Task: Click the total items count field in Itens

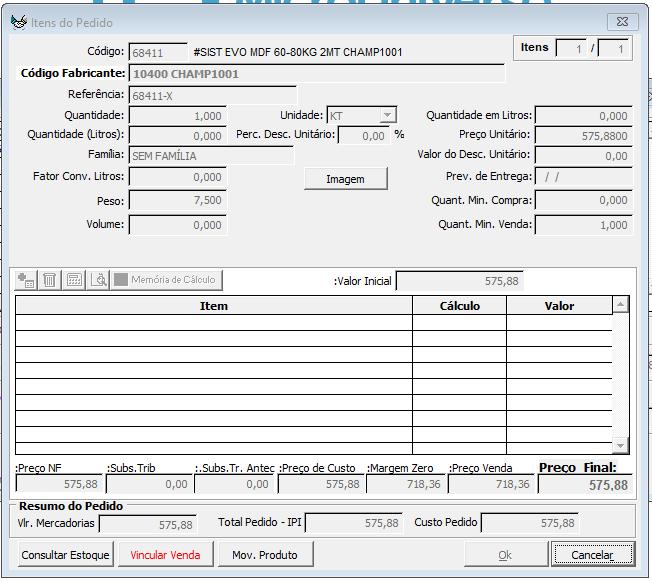Action: tap(613, 48)
